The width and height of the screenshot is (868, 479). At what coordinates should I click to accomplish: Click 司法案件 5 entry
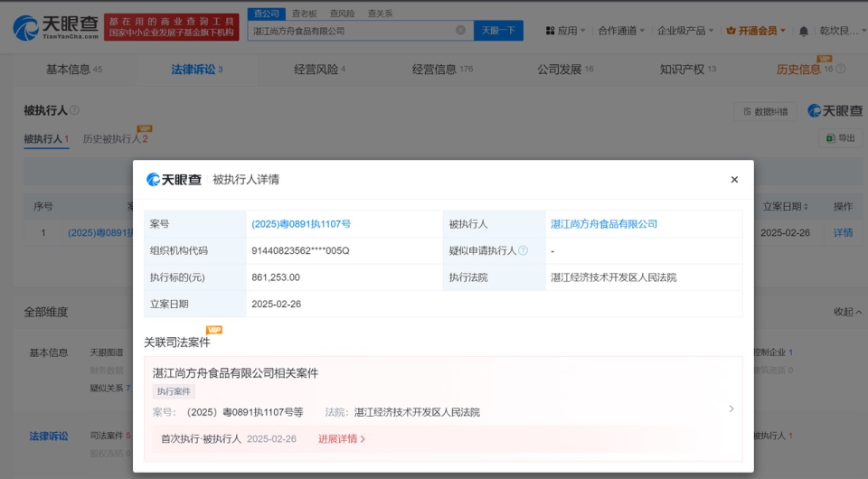point(109,436)
